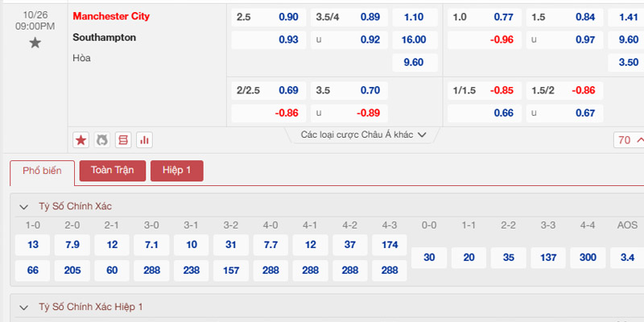The width and height of the screenshot is (644, 322).
Task: Bet Southampton win at 16.00
Action: click(415, 40)
